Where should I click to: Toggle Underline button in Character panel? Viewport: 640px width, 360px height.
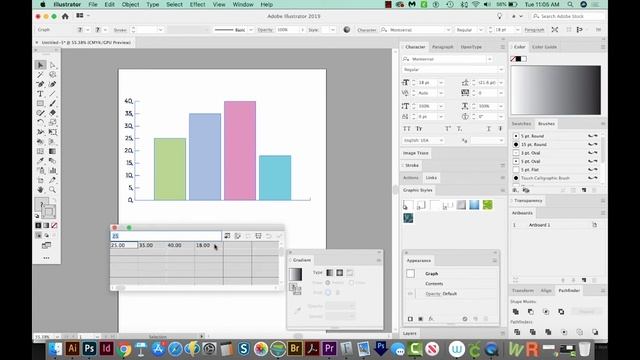pos(489,129)
